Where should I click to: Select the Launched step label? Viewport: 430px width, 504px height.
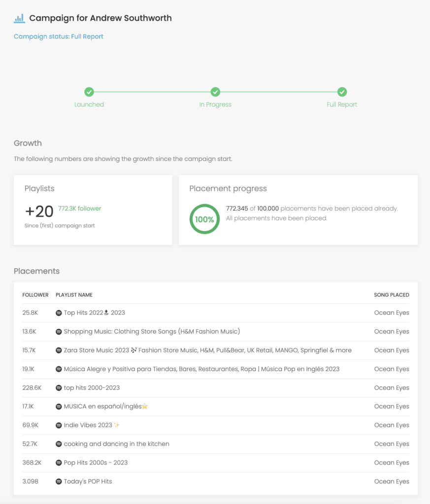click(89, 104)
